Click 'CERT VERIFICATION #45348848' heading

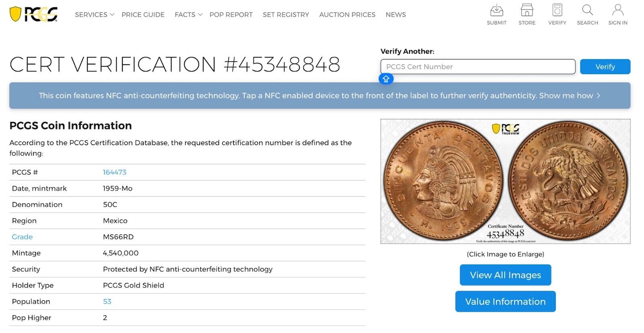[175, 64]
